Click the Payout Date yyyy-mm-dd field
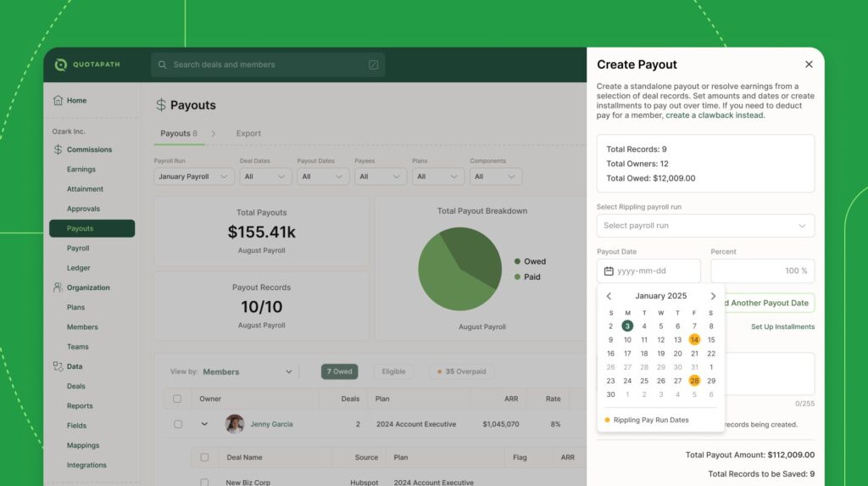868x486 pixels. pos(648,271)
